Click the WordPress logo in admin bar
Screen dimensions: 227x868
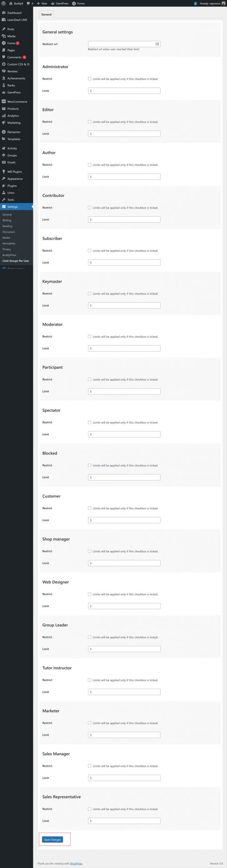(4, 3)
